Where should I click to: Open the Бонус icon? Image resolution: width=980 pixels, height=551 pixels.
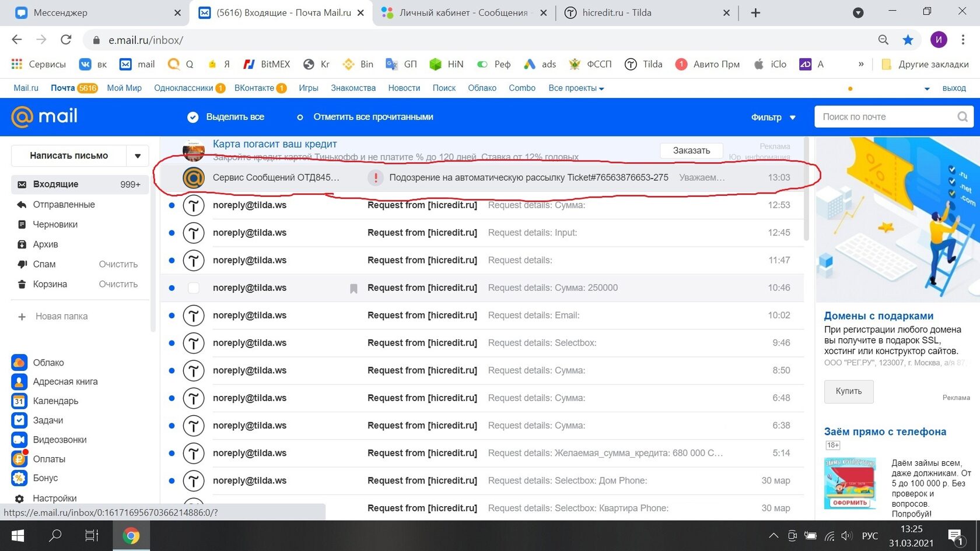click(x=19, y=478)
